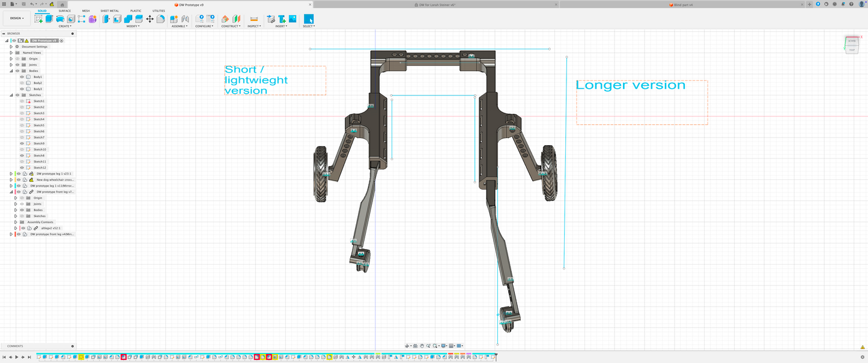Click the Home tab icon

click(62, 4)
